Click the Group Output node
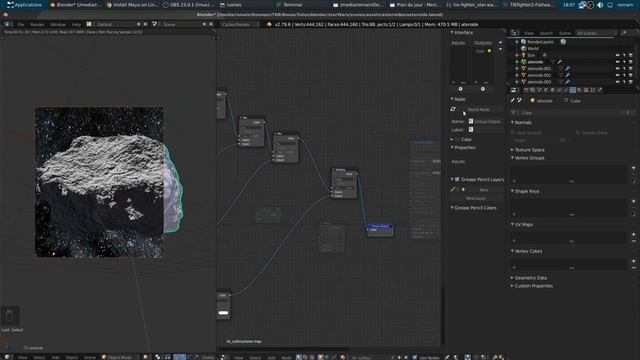This screenshot has height=360, width=640. point(380,230)
